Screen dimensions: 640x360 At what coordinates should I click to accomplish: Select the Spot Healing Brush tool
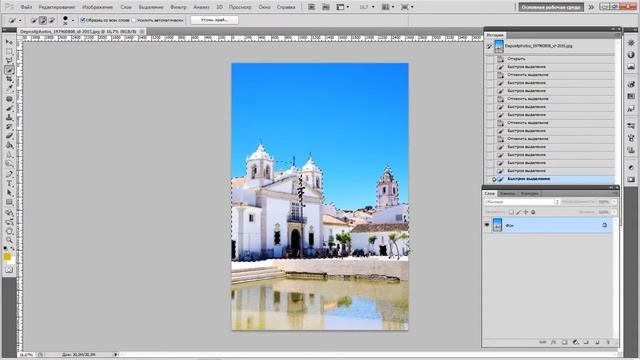pyautogui.click(x=9, y=99)
